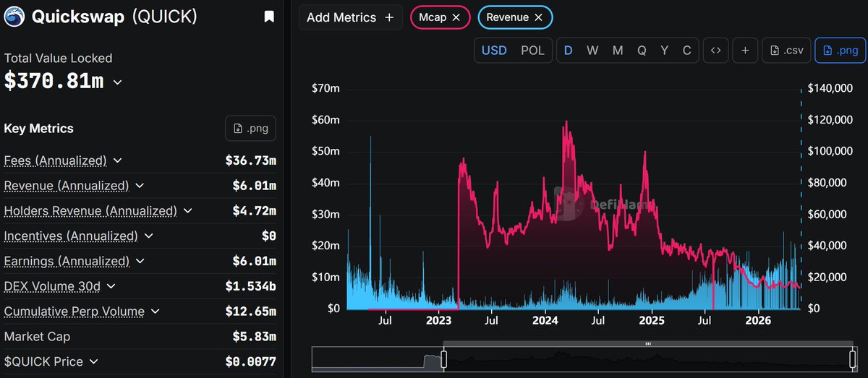
Task: Click the Mcap metric chip label
Action: (433, 17)
